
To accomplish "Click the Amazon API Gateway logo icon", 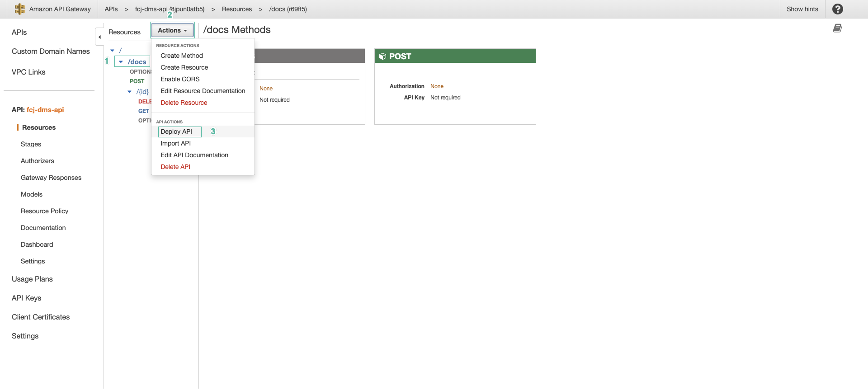I will 19,9.
